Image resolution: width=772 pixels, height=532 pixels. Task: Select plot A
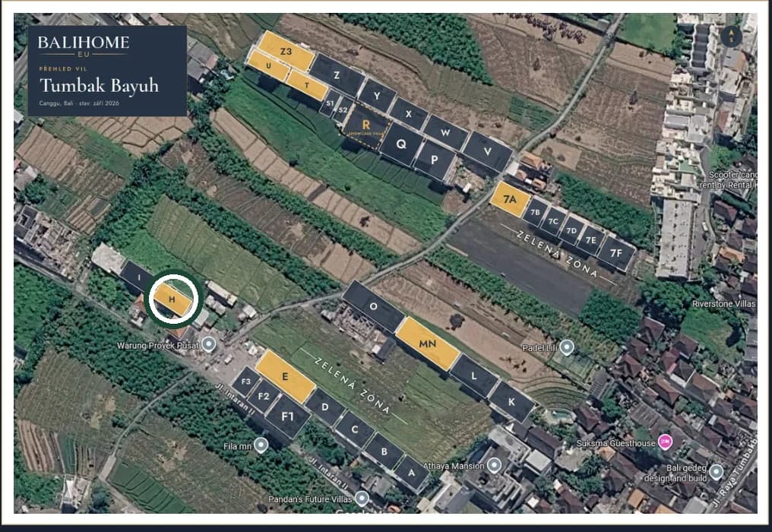(412, 473)
